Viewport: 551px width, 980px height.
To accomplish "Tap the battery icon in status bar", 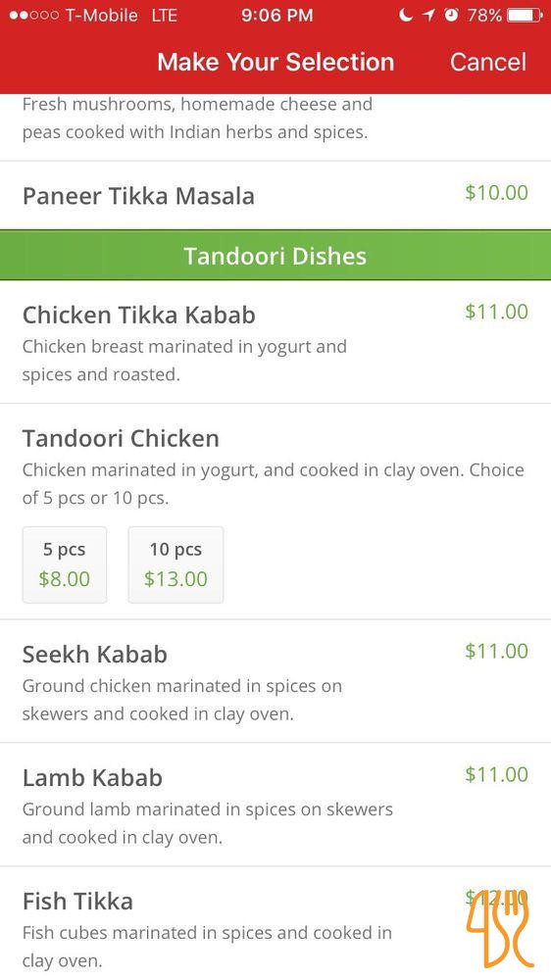I will coord(525,15).
